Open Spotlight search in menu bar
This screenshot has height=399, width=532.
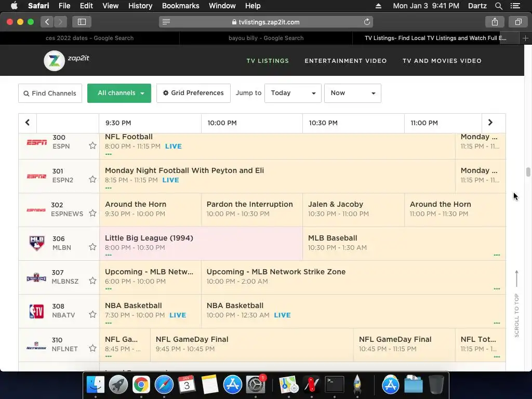pyautogui.click(x=498, y=6)
